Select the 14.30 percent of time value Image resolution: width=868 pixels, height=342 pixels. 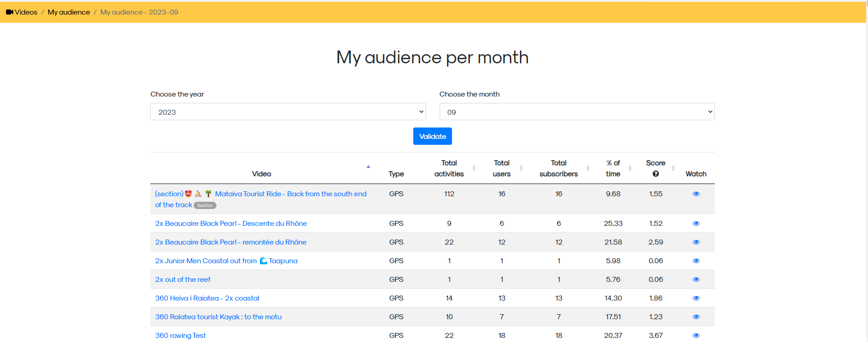pos(613,298)
